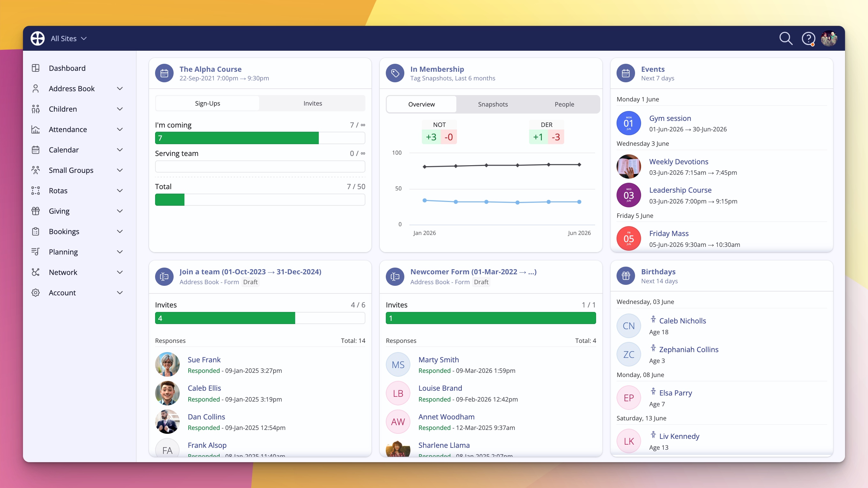Click the Friday Mass 05 Jun date badge
The image size is (868, 488).
(x=628, y=239)
